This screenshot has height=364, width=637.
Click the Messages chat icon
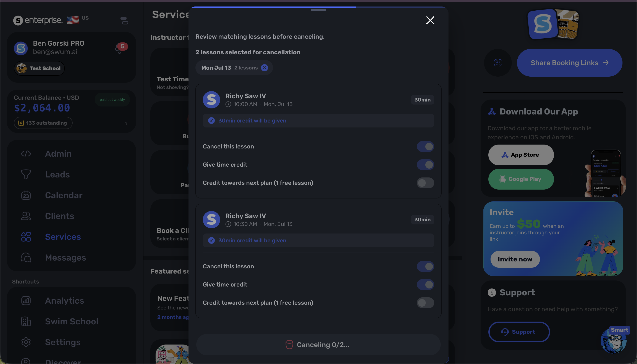click(26, 258)
